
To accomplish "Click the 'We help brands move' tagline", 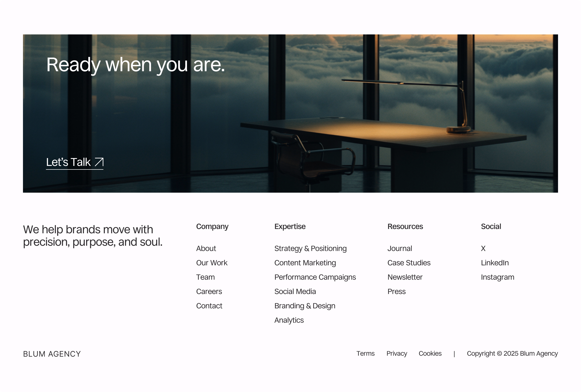I will coord(93,236).
